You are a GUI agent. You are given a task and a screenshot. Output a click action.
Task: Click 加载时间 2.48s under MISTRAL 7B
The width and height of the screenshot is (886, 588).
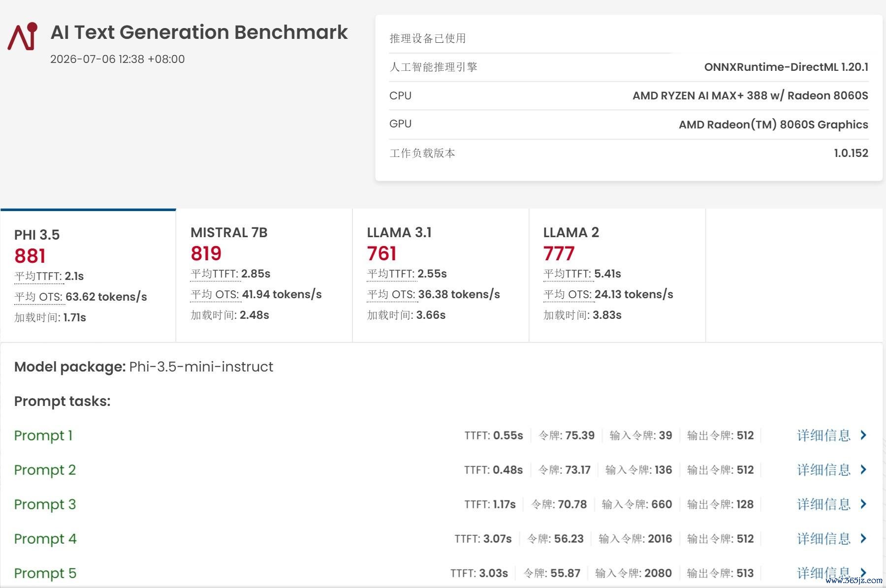coord(230,315)
